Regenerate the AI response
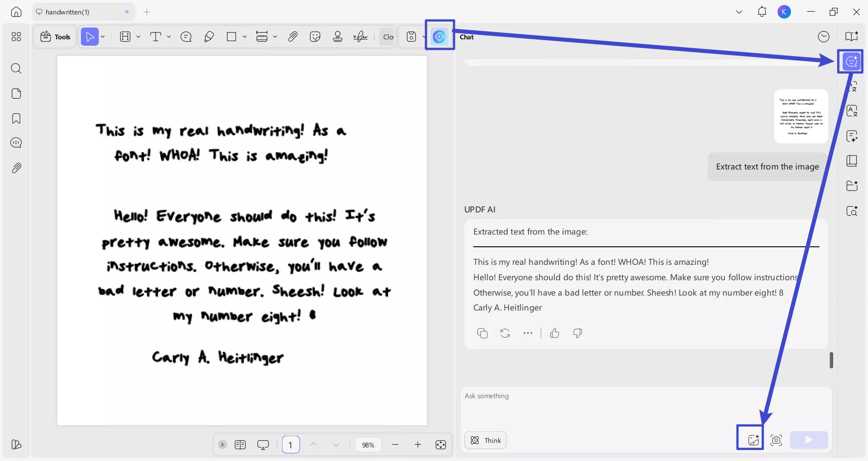The width and height of the screenshot is (868, 461). (x=505, y=333)
